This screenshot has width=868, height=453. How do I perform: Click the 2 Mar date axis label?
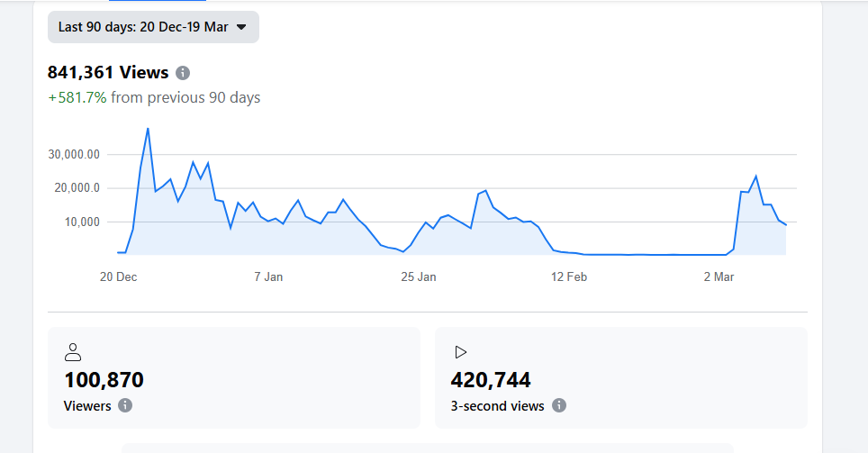tap(719, 276)
